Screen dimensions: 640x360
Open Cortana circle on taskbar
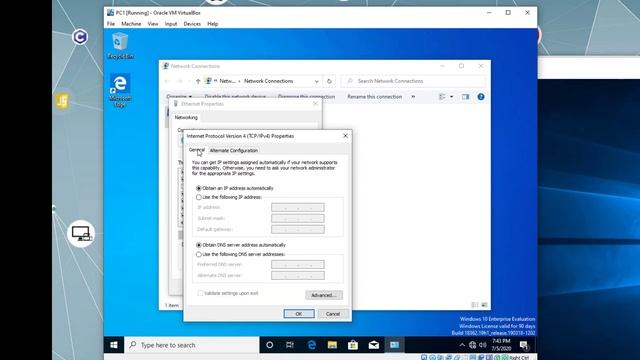[269, 345]
